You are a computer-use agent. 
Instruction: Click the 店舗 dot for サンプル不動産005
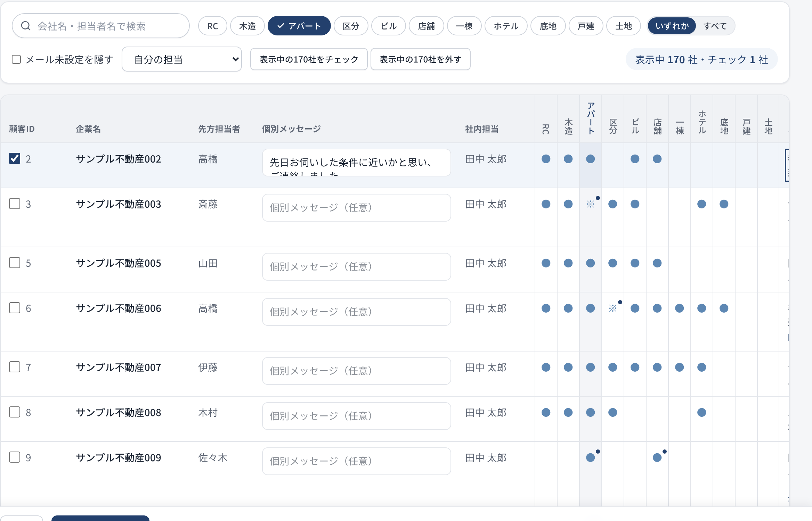click(657, 263)
